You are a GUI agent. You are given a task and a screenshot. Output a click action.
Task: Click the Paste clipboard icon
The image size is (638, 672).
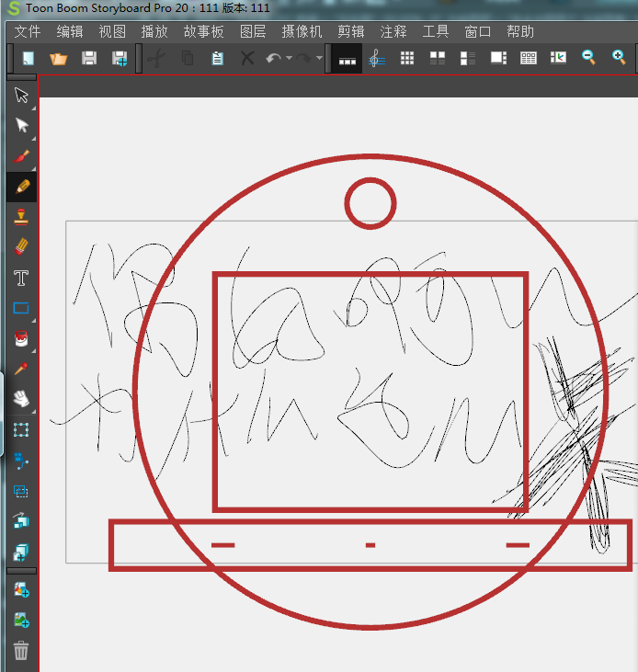(x=218, y=58)
